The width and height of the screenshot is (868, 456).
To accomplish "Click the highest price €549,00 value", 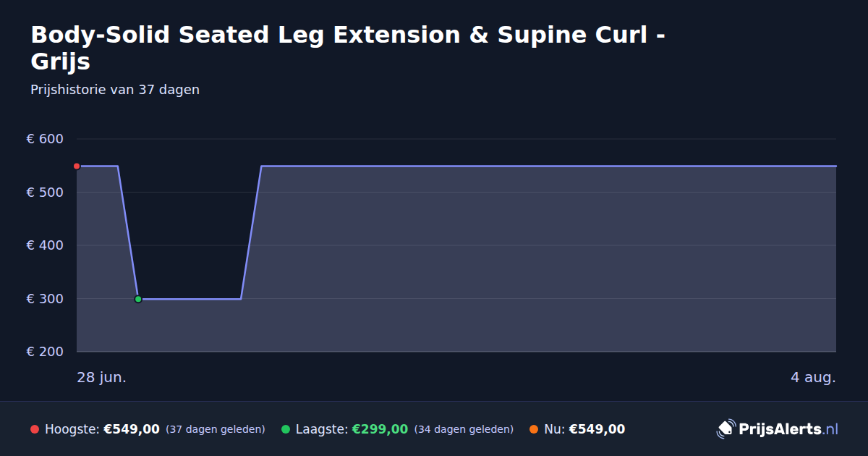I will point(132,429).
